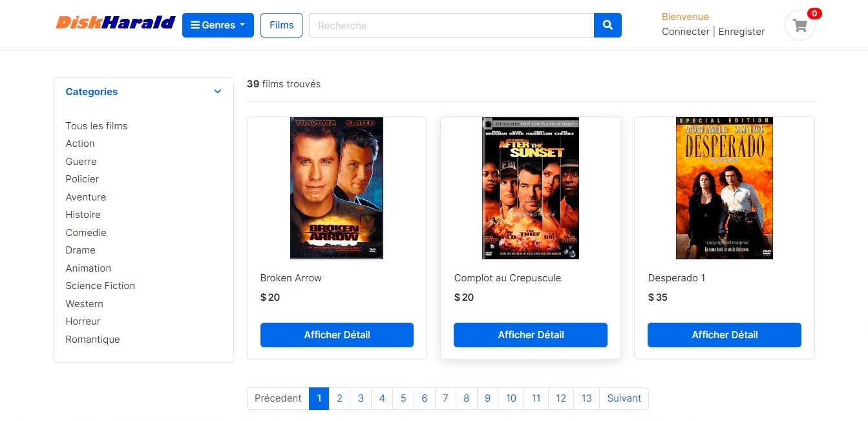Focus the Recherche search field
Image resolution: width=868 pixels, height=421 pixels.
point(451,25)
